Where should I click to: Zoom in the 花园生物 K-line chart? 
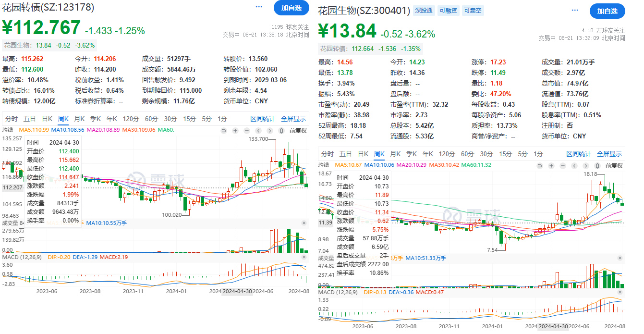(x=551, y=166)
